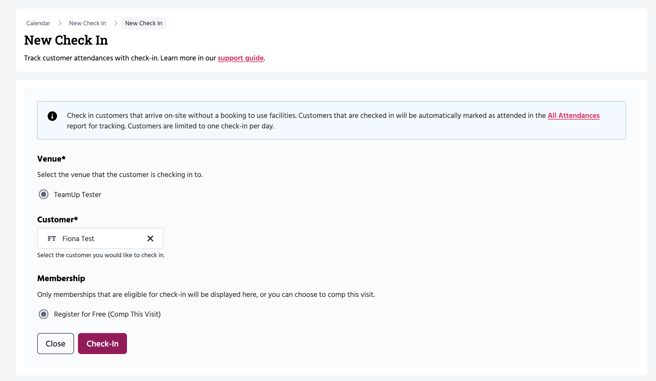Viewport: 656px width, 381px height.
Task: Click the highlighted current New Check In breadcrumb
Action: pyautogui.click(x=144, y=23)
